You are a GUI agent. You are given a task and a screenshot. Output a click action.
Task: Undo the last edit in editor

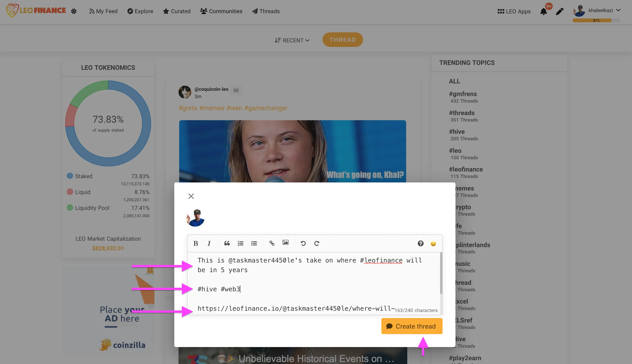[x=303, y=243]
